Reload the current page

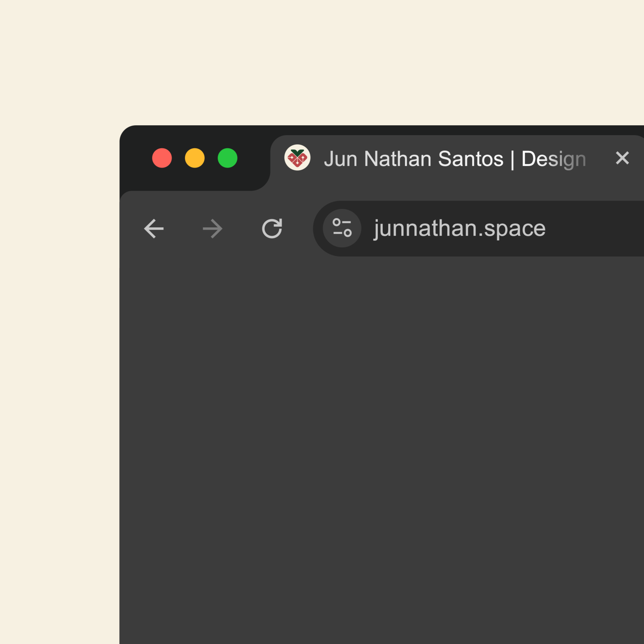[x=272, y=229]
